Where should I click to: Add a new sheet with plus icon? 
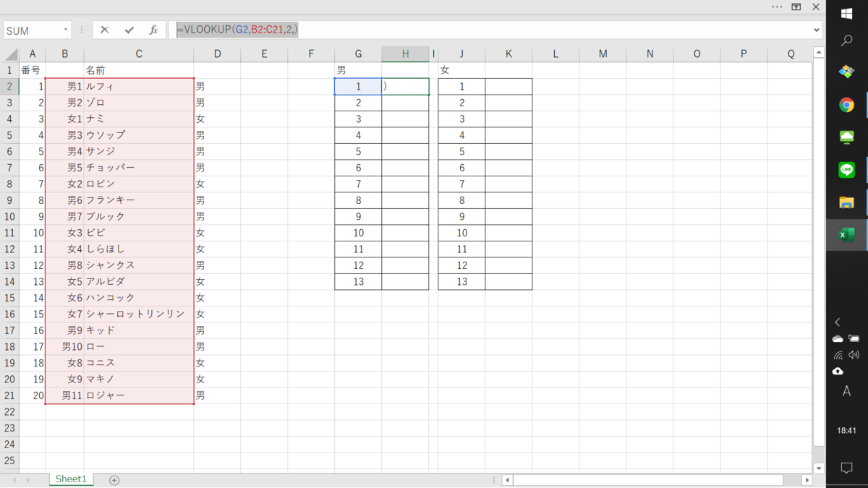click(x=114, y=480)
